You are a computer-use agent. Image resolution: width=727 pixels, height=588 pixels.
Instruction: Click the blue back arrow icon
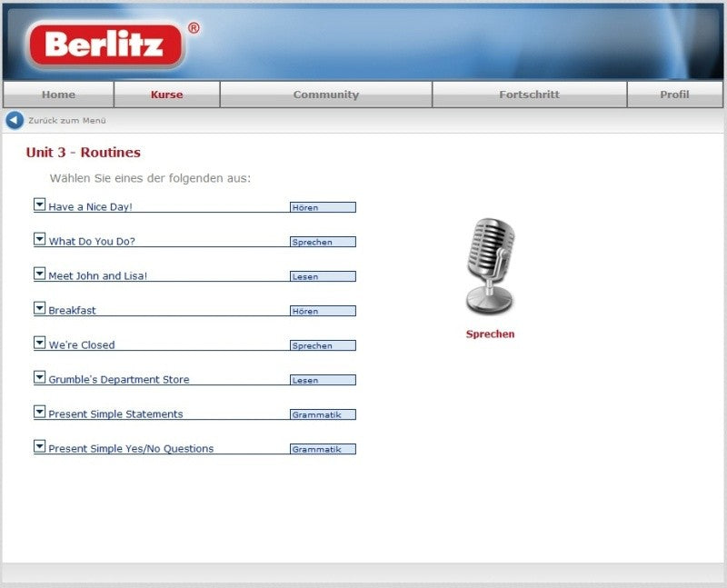click(15, 121)
